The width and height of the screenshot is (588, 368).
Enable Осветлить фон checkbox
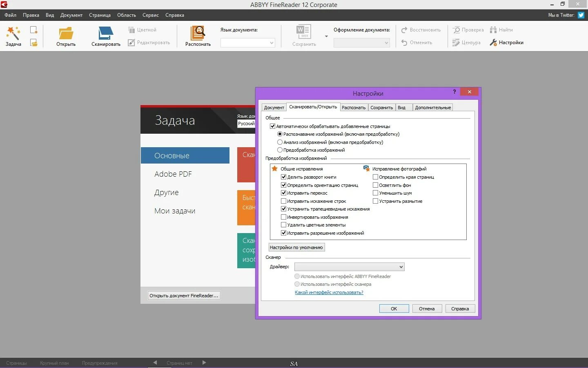[x=375, y=185]
